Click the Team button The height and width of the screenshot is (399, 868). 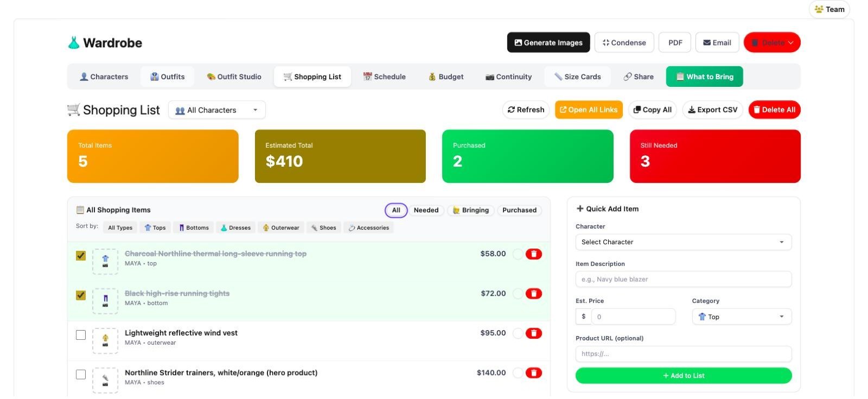[829, 9]
